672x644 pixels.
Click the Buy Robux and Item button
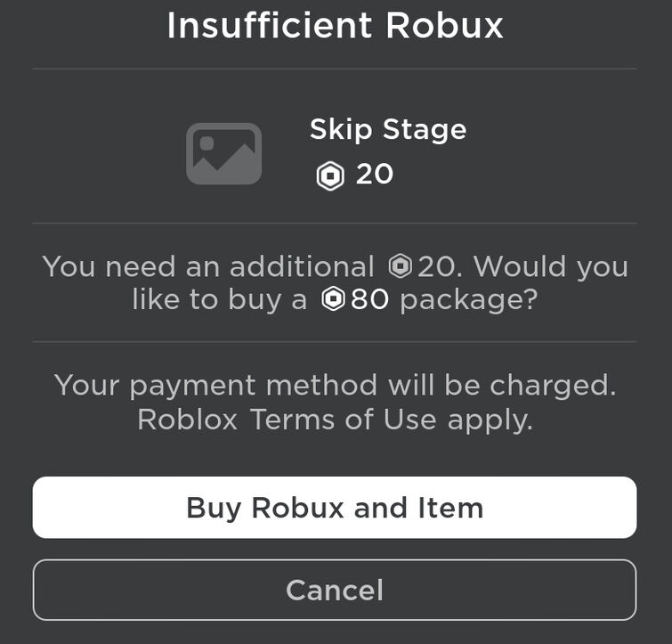tap(335, 508)
